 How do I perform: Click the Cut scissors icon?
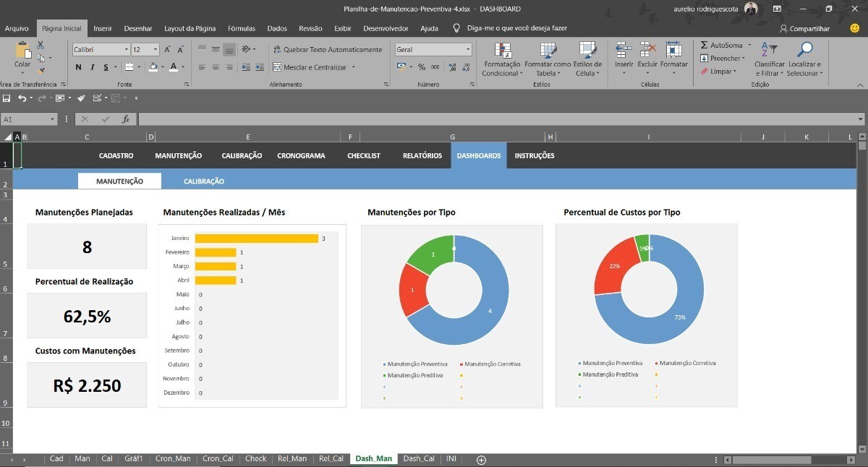pos(41,45)
